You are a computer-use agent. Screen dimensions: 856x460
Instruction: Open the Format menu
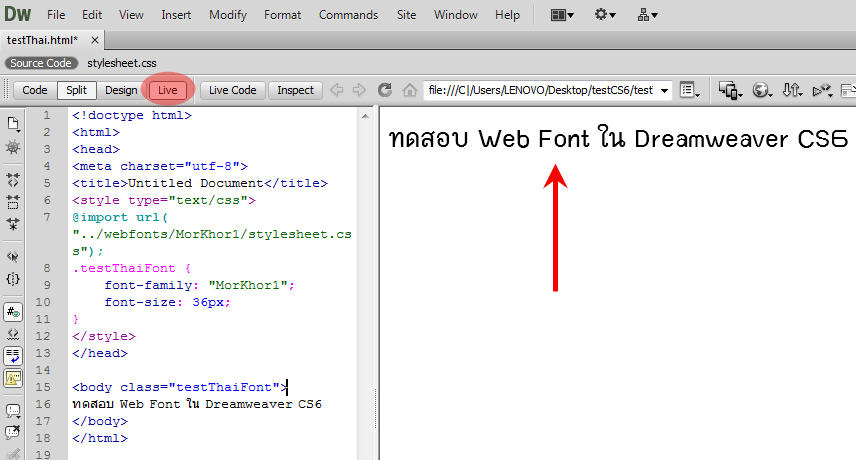[x=282, y=15]
